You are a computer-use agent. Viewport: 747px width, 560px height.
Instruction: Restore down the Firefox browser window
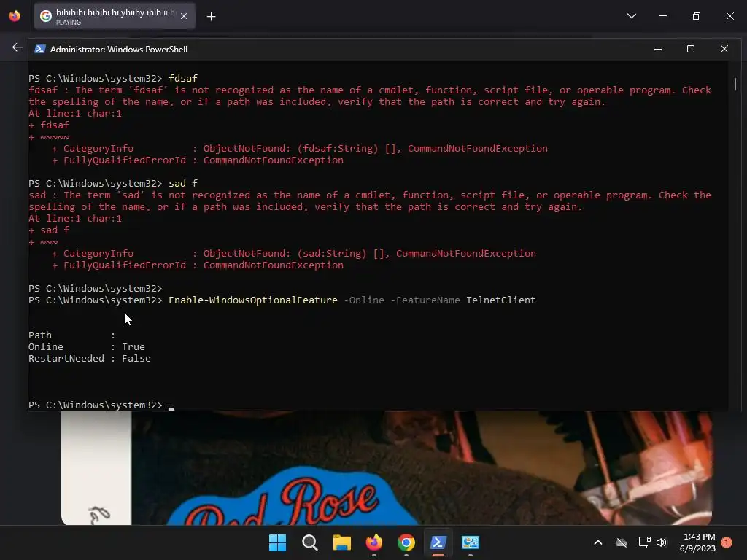point(697,16)
